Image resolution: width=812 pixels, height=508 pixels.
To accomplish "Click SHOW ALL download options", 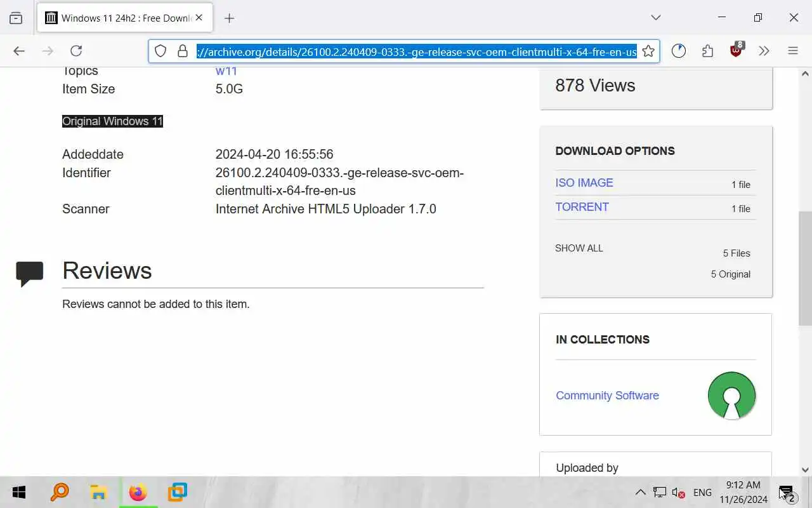I will click(579, 248).
